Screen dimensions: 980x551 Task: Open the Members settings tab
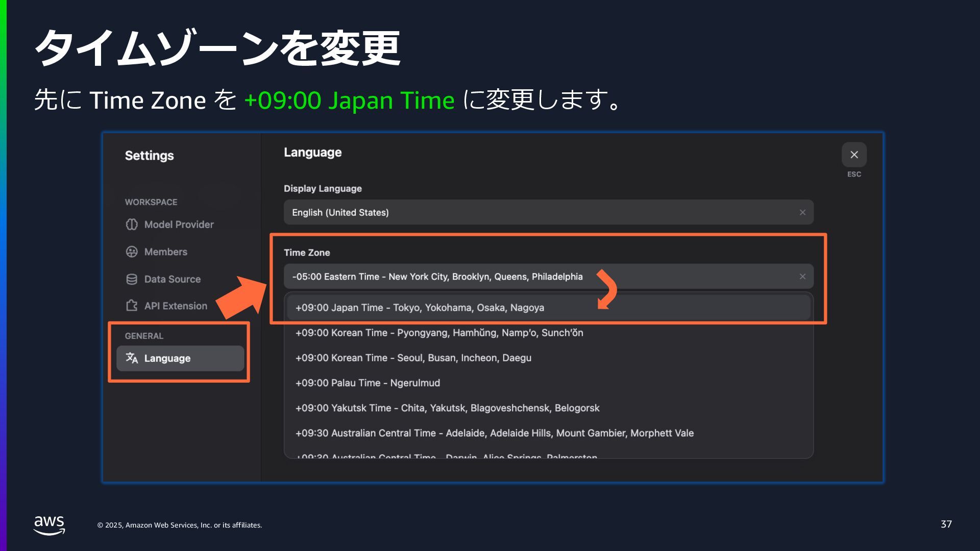click(x=165, y=252)
